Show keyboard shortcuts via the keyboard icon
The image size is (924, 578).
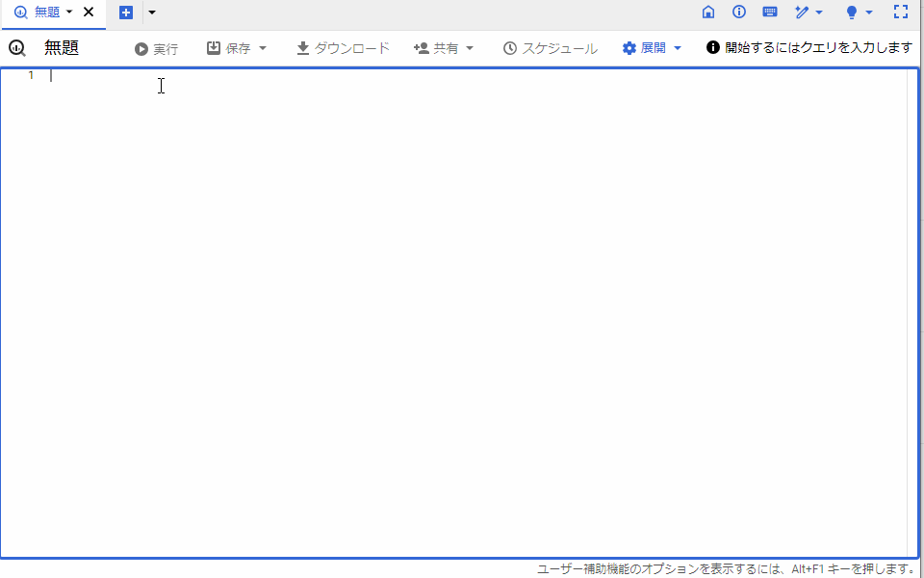click(x=769, y=13)
